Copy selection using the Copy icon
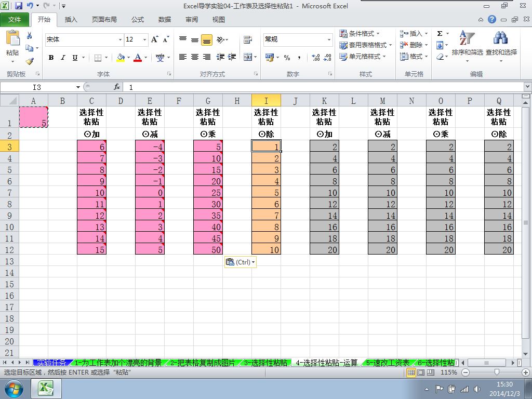The width and height of the screenshot is (532, 399). coord(30,48)
